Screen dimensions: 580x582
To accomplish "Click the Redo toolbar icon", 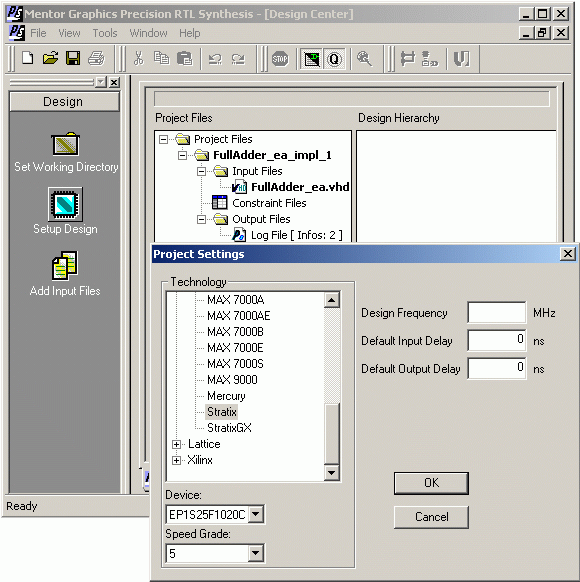I will (238, 59).
